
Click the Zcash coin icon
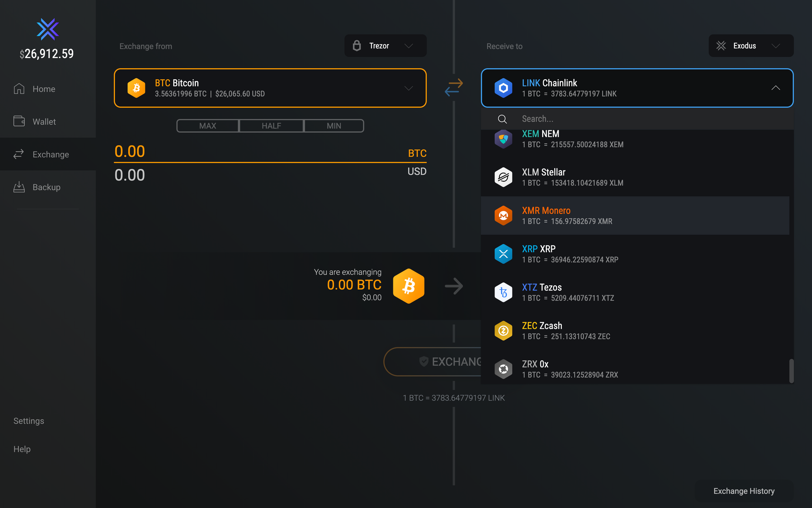click(503, 331)
